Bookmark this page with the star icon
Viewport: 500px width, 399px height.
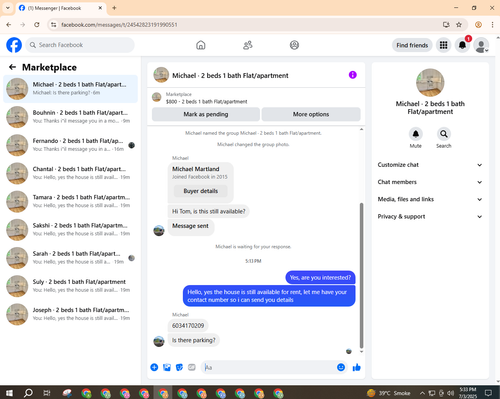point(459,25)
